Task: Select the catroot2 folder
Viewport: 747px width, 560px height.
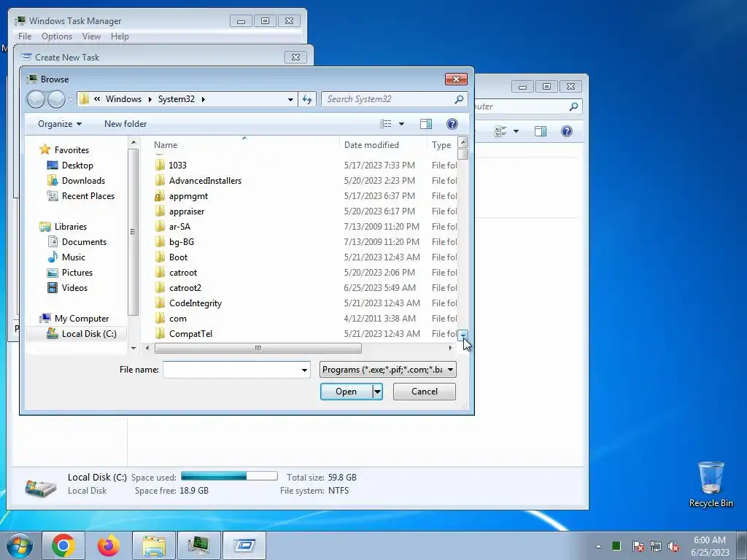Action: [x=185, y=287]
